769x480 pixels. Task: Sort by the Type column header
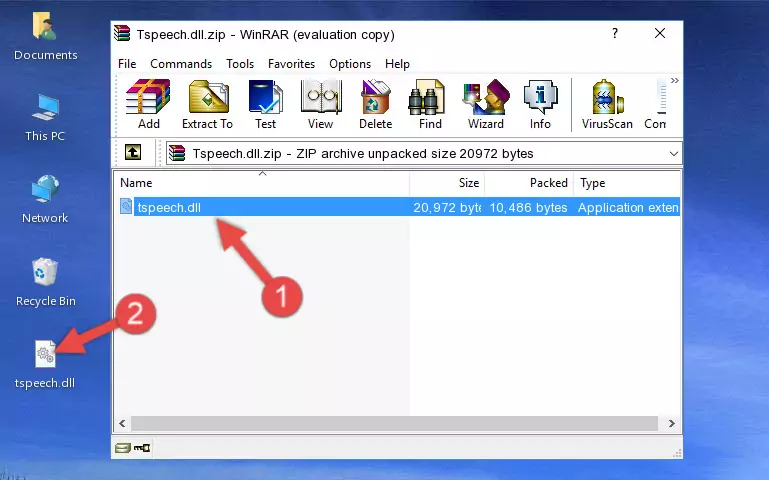point(627,183)
